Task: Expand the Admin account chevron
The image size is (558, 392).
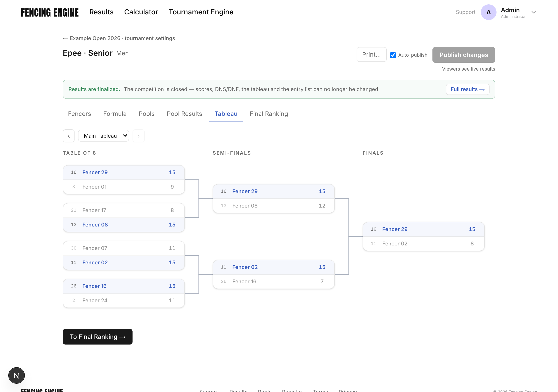Action: click(533, 12)
